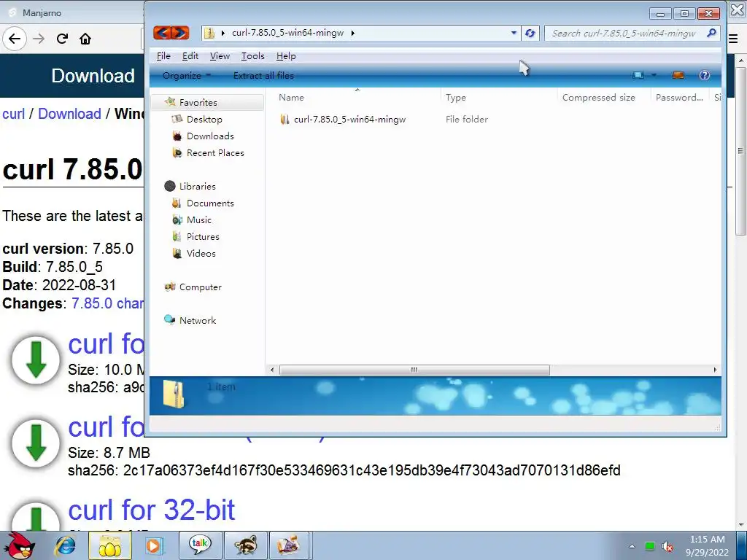Click the Pictures library icon
Screen dimensions: 747x560
click(177, 237)
